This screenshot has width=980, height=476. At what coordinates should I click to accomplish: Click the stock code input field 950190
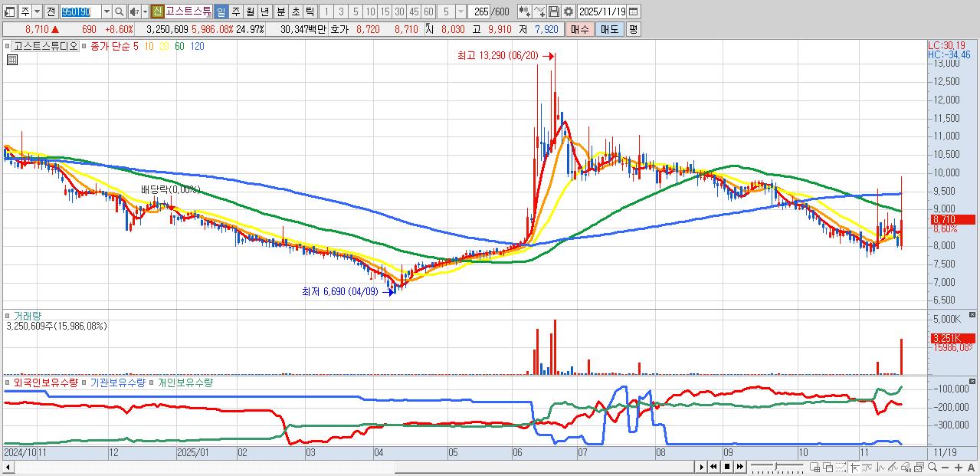click(x=80, y=11)
